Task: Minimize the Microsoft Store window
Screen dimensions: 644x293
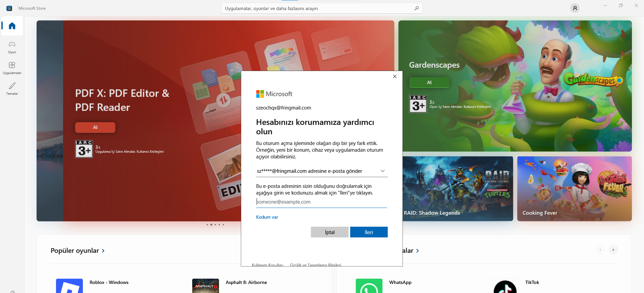Action: tap(605, 6)
